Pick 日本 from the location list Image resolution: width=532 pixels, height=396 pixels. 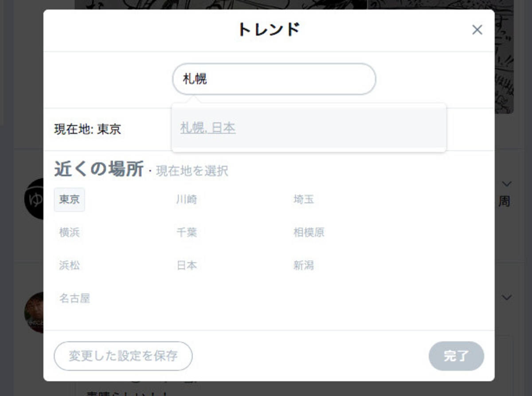tap(187, 266)
